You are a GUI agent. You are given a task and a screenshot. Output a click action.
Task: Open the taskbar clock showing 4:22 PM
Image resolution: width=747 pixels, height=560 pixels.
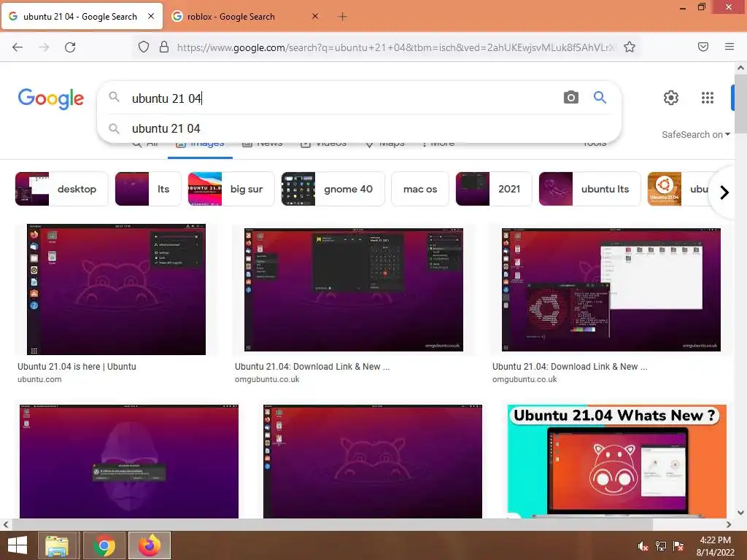(715, 546)
